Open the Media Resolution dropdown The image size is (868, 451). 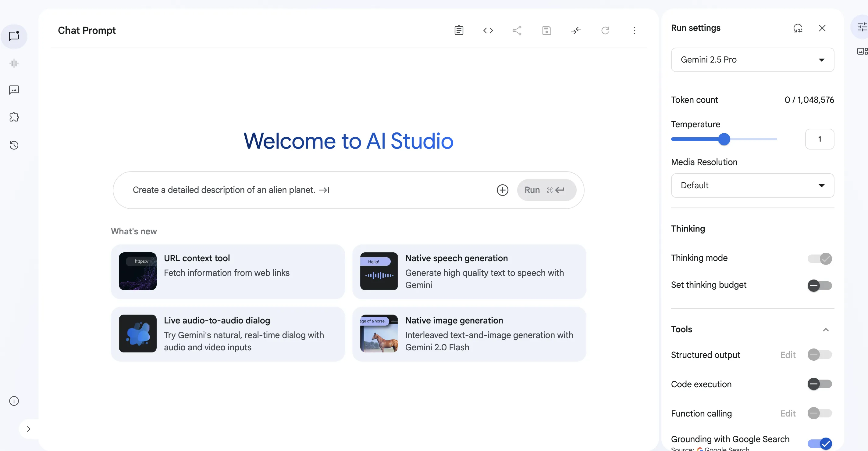[x=753, y=185]
